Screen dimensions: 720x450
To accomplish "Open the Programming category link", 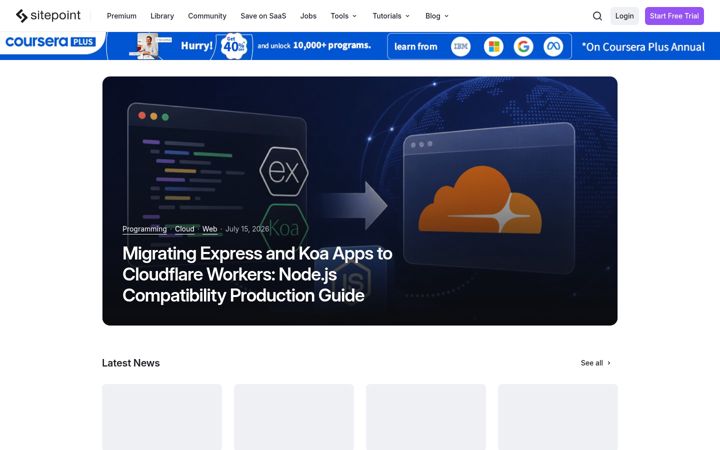I will (144, 229).
